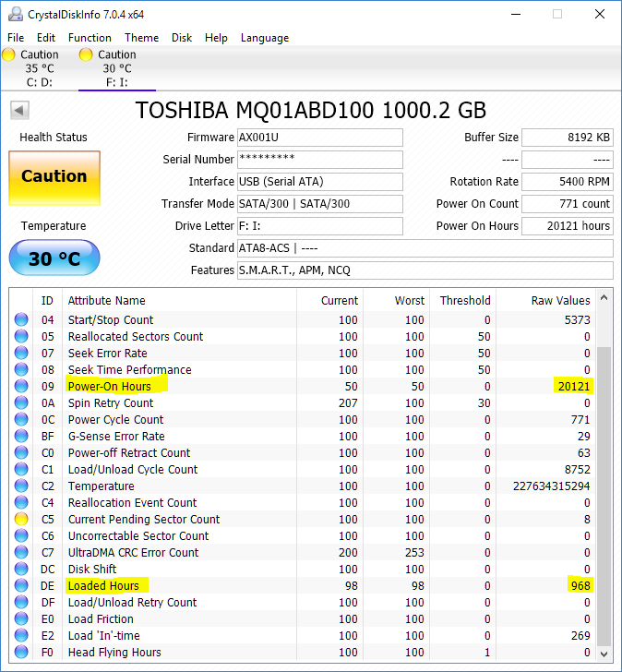
Task: Click the ID column header
Action: 47,300
